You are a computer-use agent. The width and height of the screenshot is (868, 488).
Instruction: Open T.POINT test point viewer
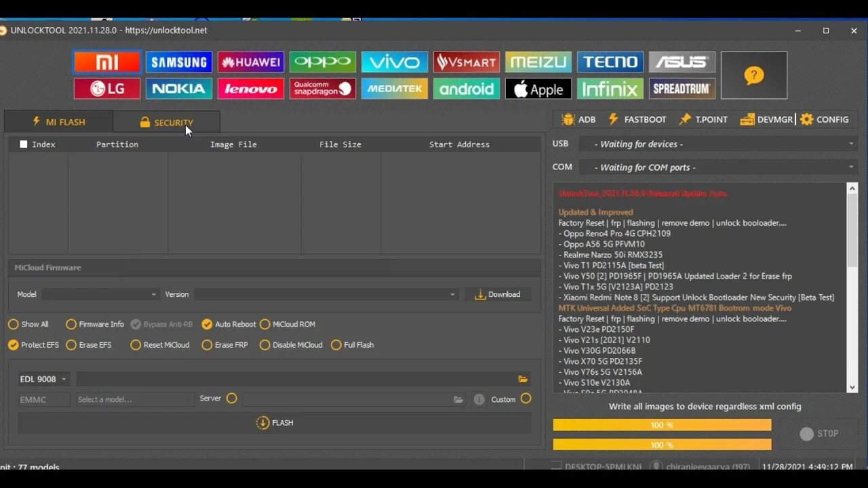704,119
